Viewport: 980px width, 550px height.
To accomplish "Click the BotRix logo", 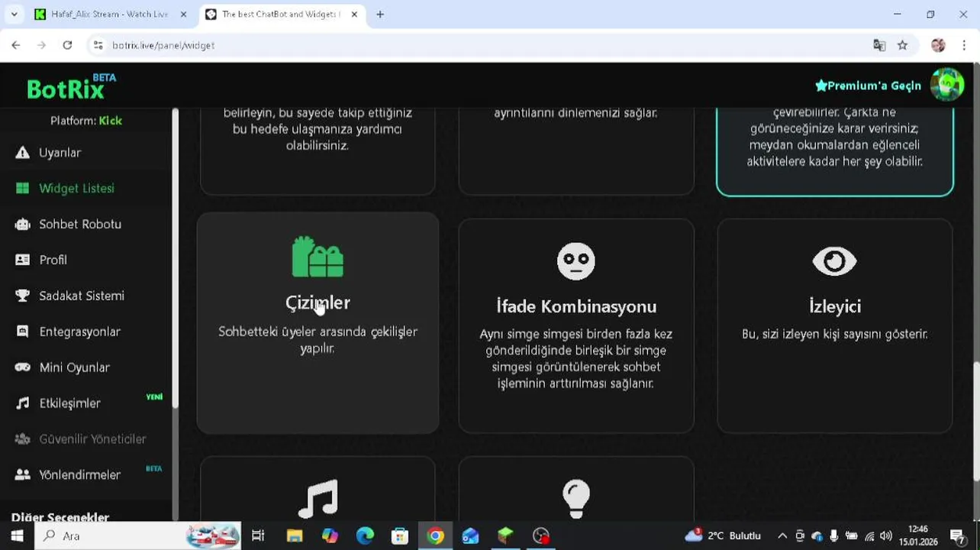I will 71,86.
